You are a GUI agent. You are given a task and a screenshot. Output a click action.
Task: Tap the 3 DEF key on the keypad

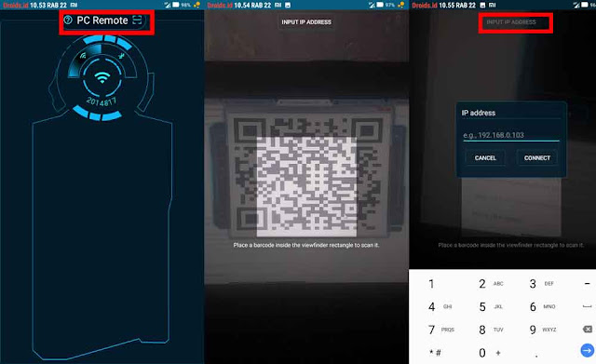(x=541, y=283)
